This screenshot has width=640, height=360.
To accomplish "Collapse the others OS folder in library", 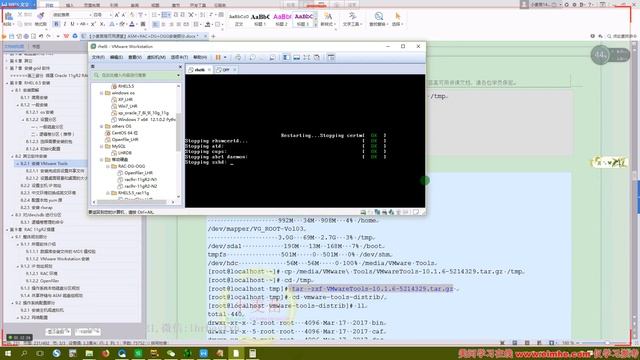I will (x=102, y=126).
